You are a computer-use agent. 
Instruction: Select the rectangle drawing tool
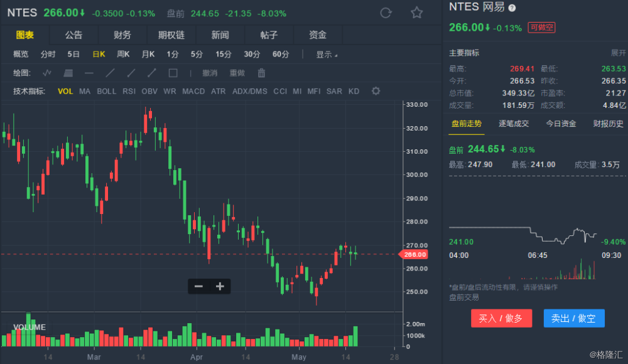[173, 73]
